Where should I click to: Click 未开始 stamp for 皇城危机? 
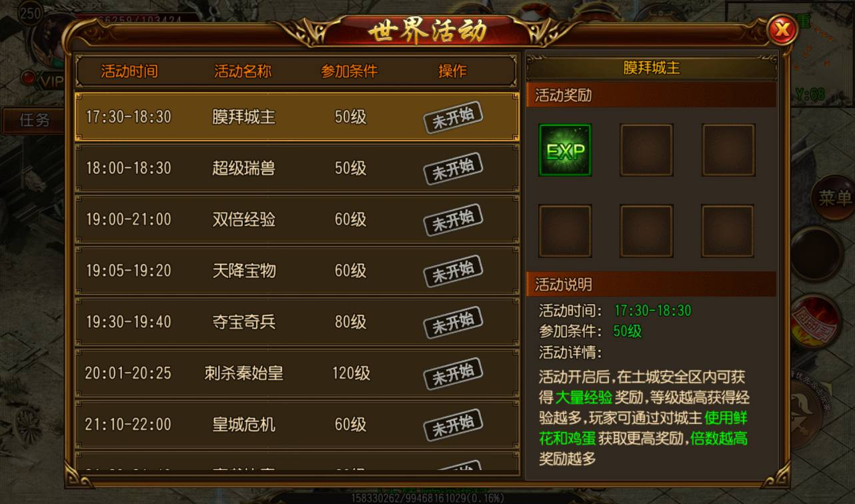pyautogui.click(x=454, y=425)
